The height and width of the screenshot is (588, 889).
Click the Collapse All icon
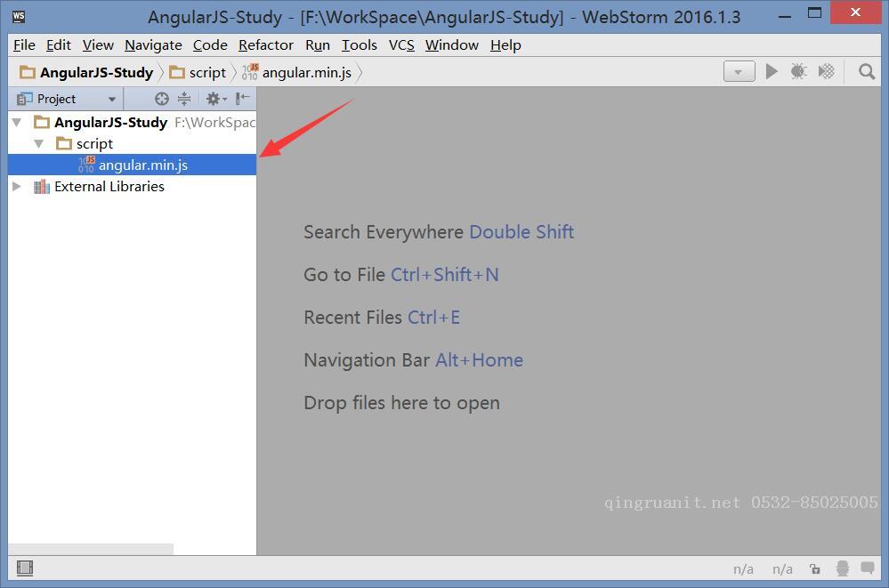point(184,99)
